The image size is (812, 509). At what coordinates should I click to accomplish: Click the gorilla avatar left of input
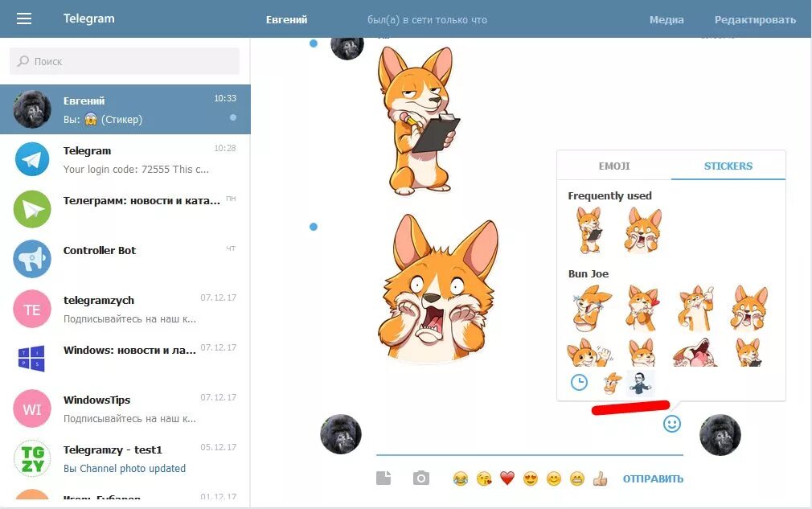341,434
